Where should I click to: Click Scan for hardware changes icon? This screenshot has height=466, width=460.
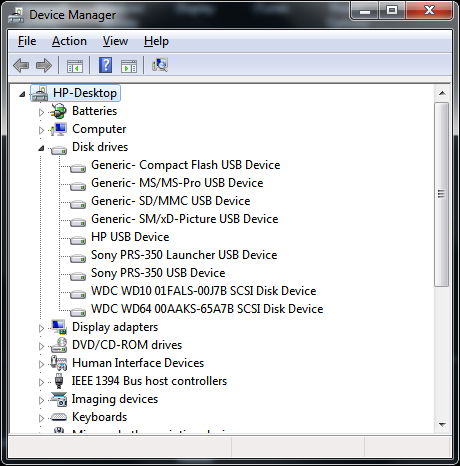[160, 65]
